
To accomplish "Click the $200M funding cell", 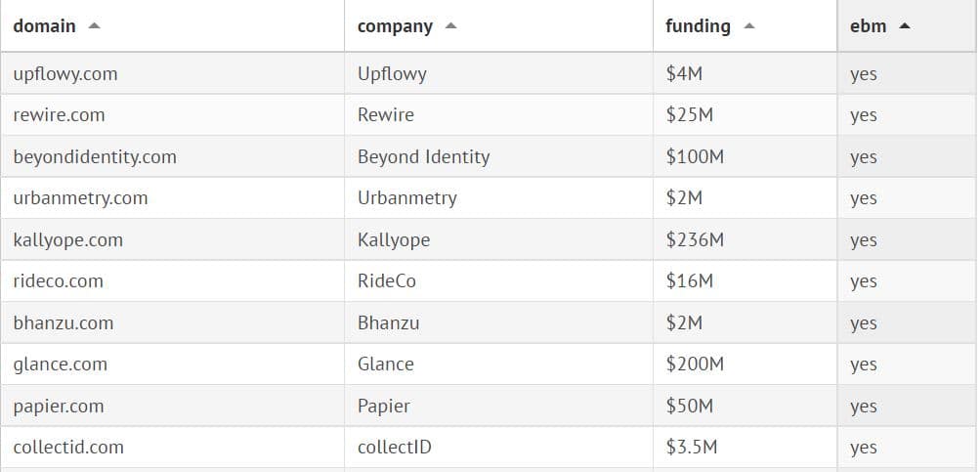I will coord(695,365).
